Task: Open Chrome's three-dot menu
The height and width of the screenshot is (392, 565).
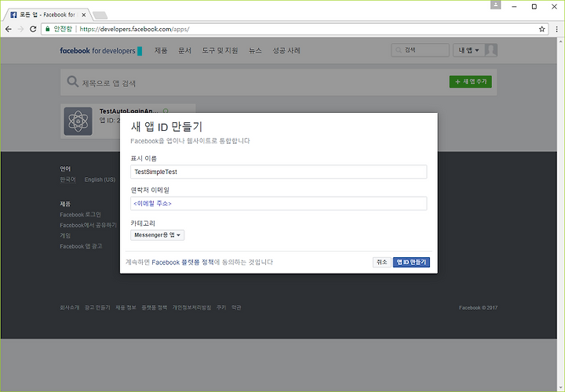Action: coord(556,29)
